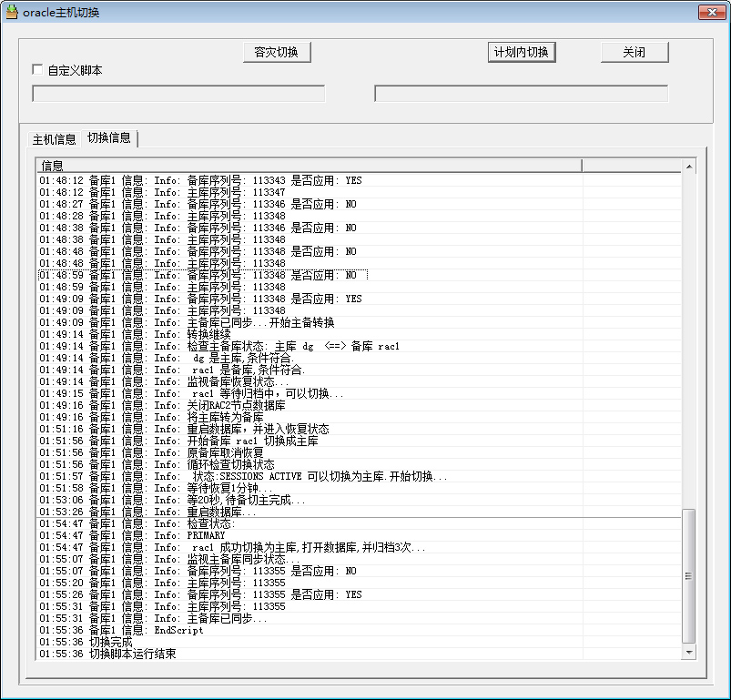Switch to the 主机信息 tab
The image size is (731, 700).
click(x=54, y=139)
